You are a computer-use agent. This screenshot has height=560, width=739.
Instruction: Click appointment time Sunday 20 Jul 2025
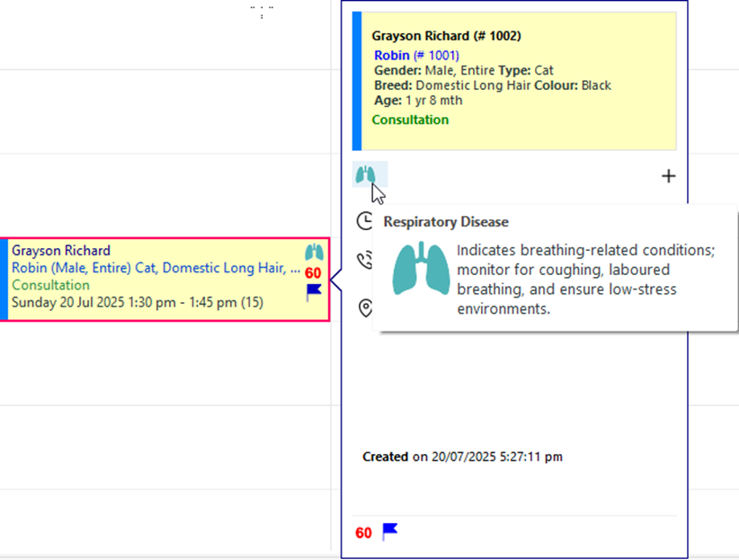(x=138, y=302)
